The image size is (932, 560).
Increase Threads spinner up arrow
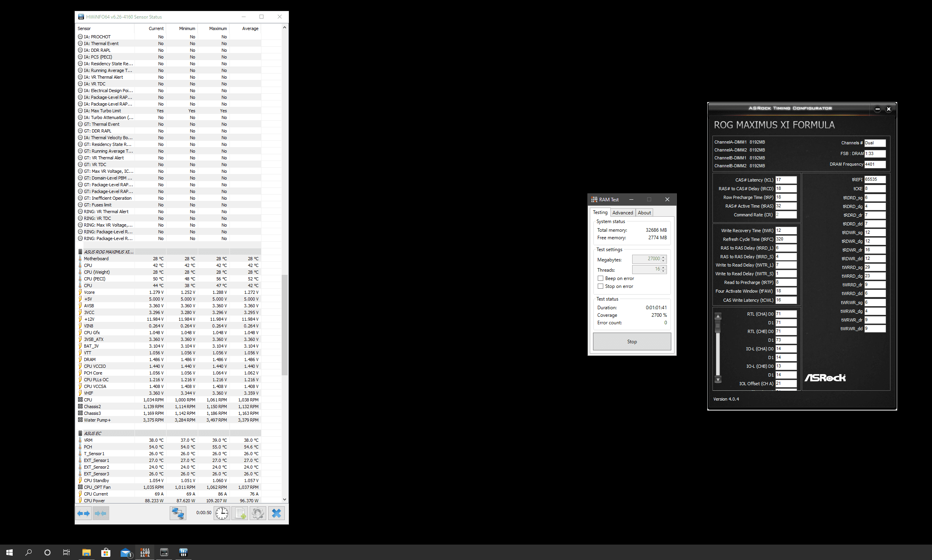pyautogui.click(x=664, y=267)
